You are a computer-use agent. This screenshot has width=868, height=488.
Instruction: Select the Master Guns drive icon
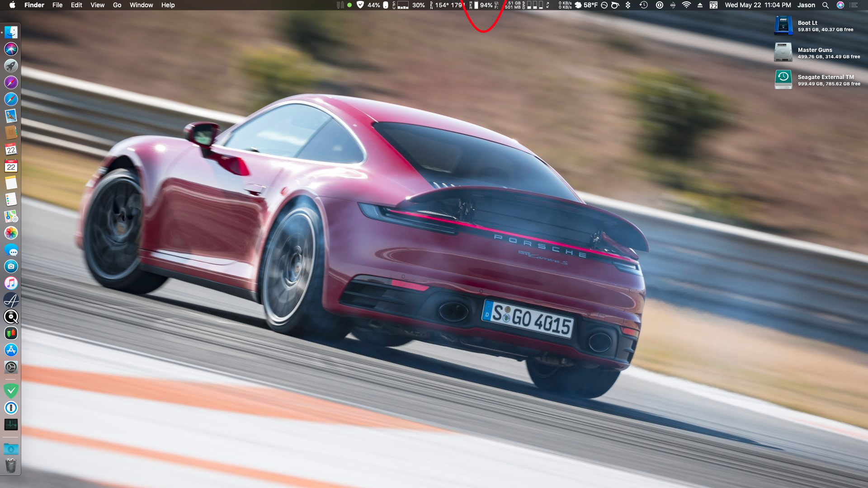point(783,52)
